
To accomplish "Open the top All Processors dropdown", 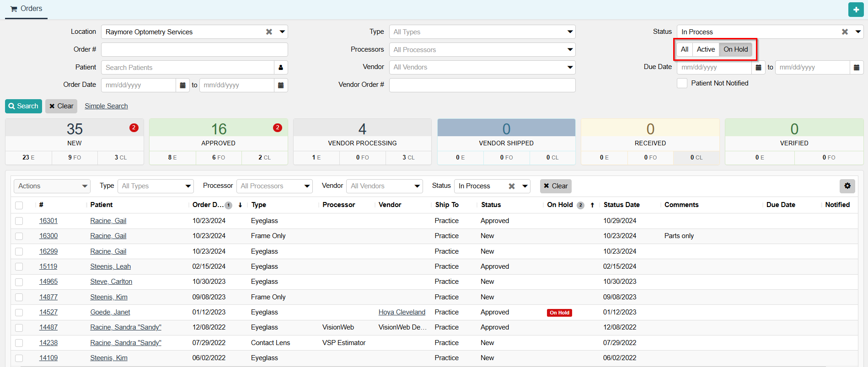I will pos(482,50).
